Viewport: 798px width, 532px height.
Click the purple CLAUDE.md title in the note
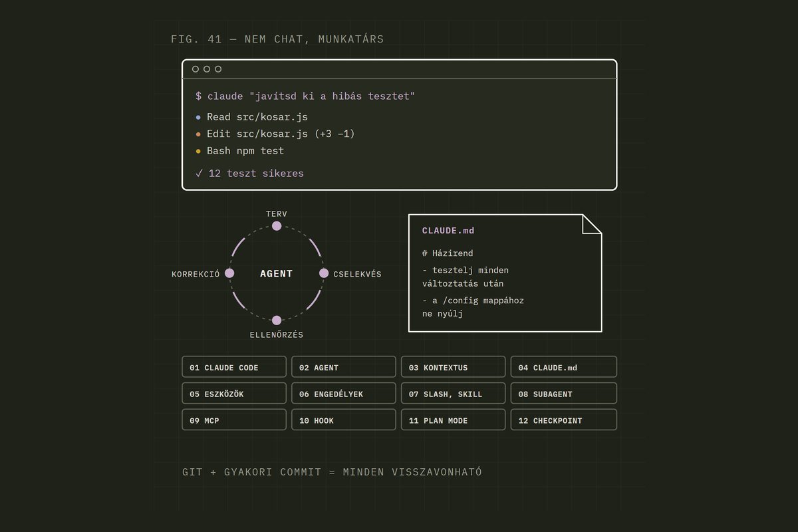448,231
